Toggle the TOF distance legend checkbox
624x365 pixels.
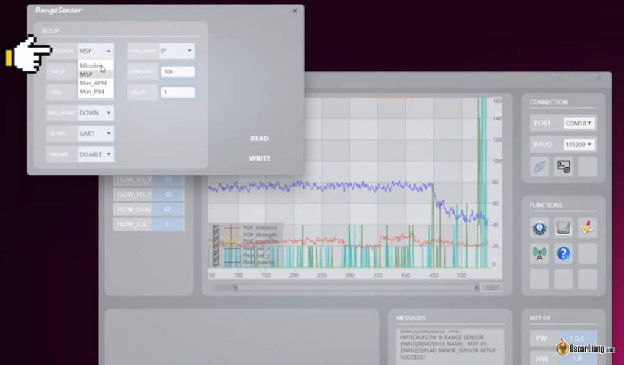click(x=216, y=228)
